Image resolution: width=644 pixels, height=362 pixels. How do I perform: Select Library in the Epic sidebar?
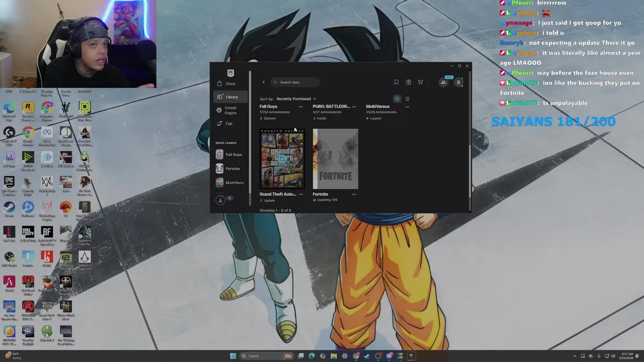(231, 97)
